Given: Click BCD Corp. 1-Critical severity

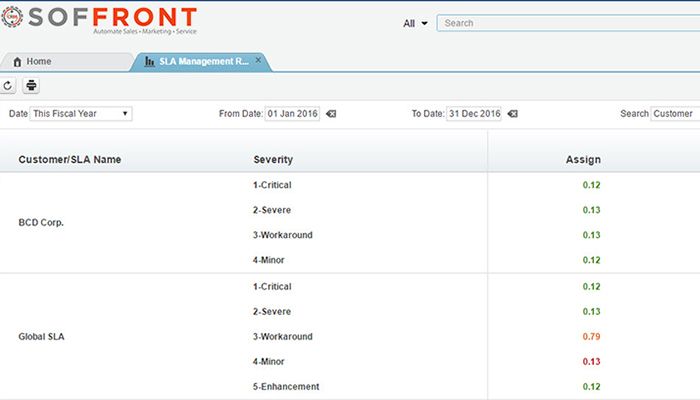Looking at the screenshot, I should 272,185.
